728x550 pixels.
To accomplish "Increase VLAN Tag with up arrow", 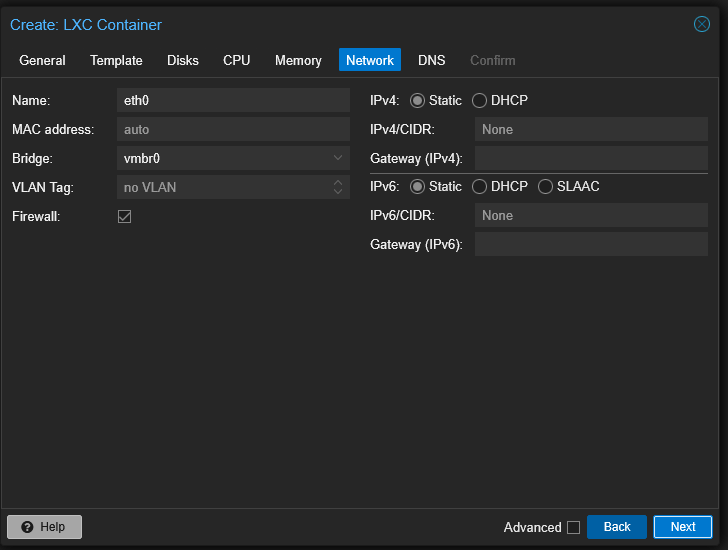I will tap(338, 182).
